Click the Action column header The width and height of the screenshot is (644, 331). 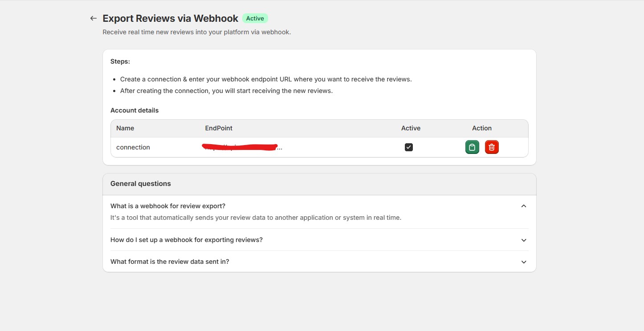click(482, 128)
